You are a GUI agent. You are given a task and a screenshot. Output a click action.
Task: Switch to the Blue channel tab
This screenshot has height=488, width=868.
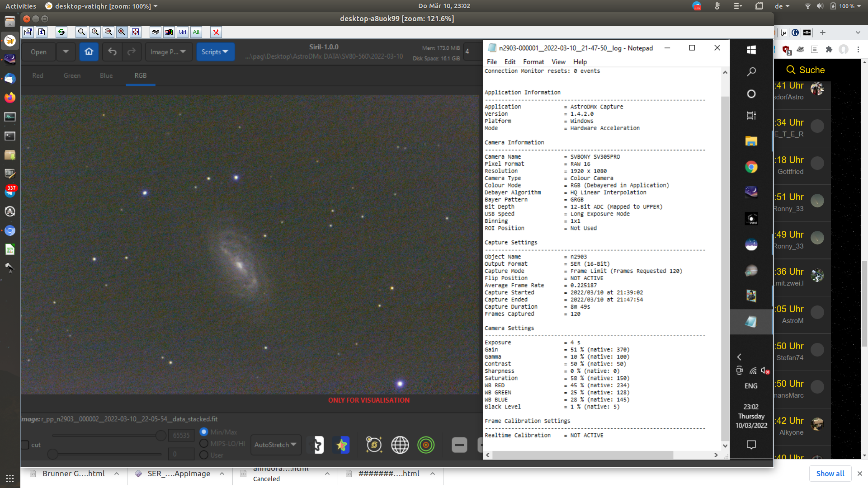click(x=106, y=75)
